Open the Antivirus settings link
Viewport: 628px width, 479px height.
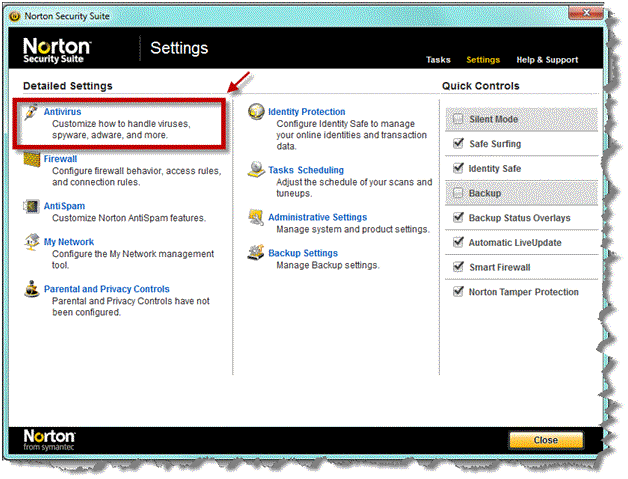[62, 112]
